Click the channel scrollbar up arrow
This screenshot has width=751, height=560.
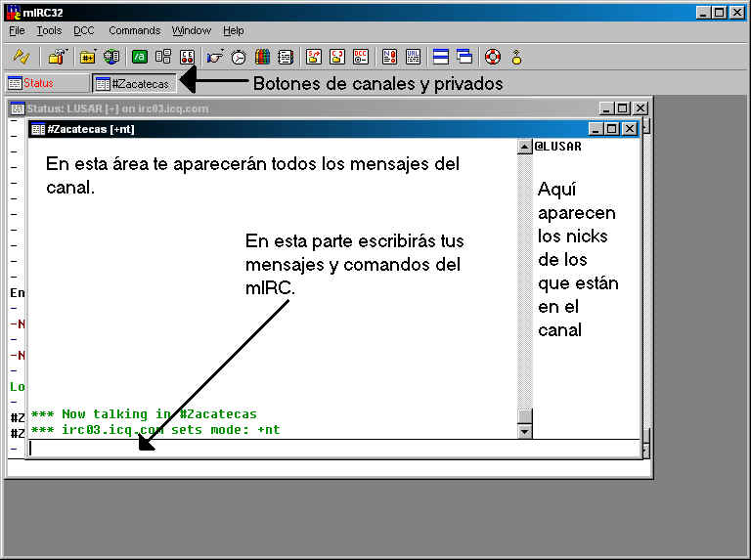click(524, 147)
